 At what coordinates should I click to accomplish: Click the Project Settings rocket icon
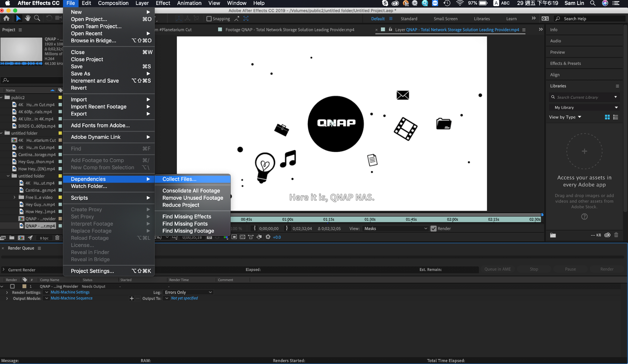(30, 238)
